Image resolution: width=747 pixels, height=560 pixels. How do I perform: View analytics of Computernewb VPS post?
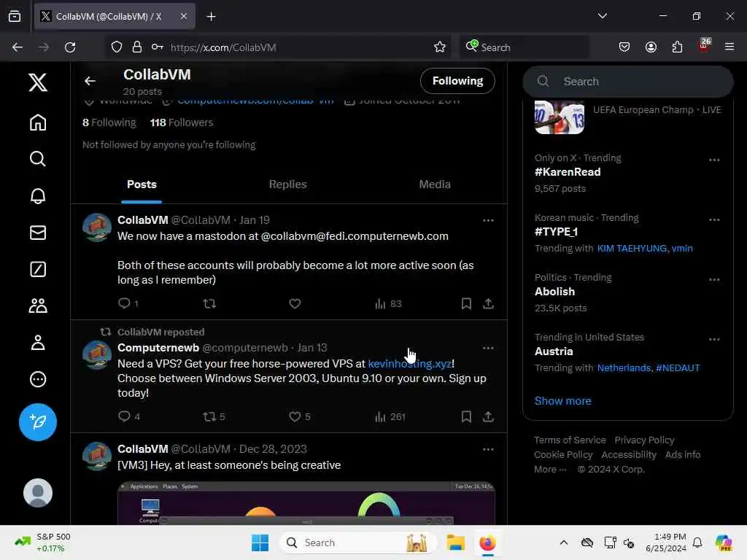pos(390,416)
